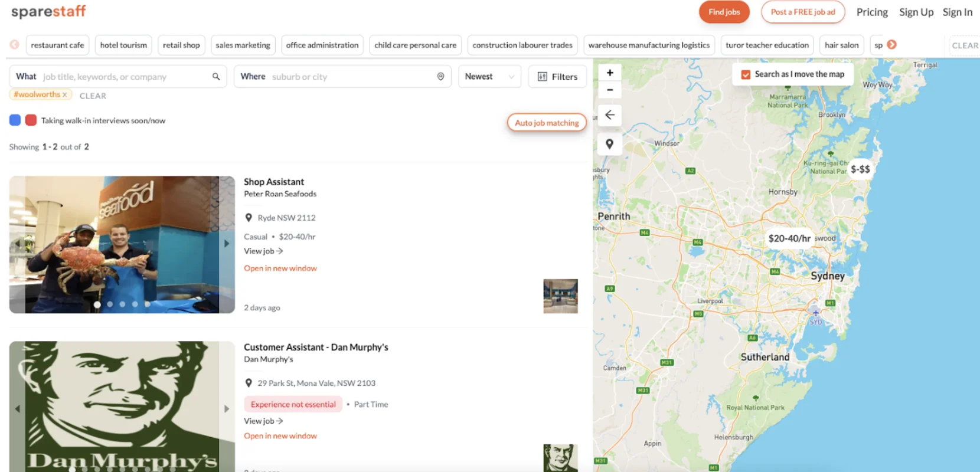This screenshot has width=980, height=472.
Task: Click Dan Murphy's small logo thumbnail
Action: tap(560, 458)
